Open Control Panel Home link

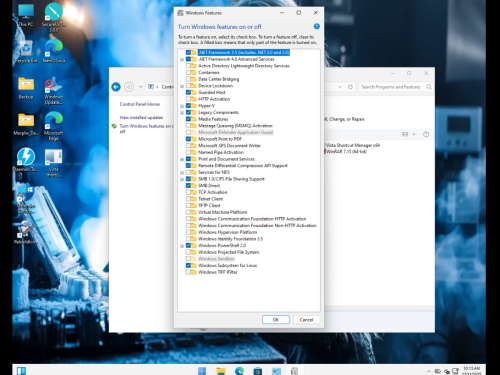[140, 104]
